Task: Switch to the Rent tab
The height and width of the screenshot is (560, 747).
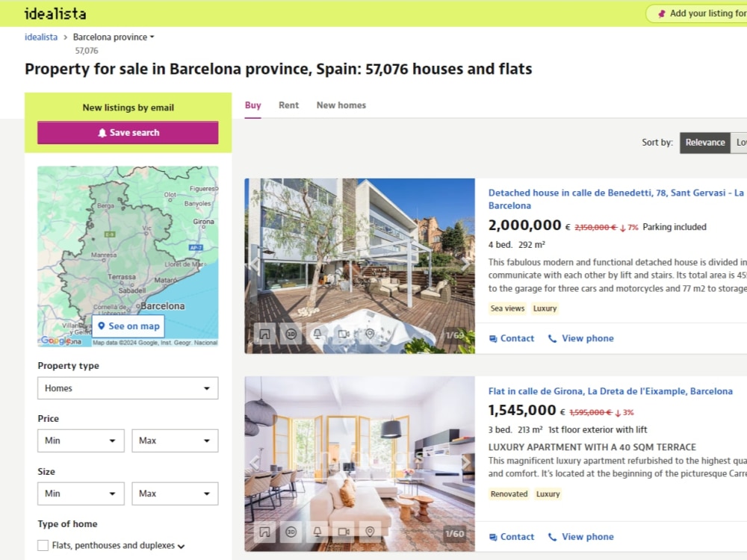Action: click(288, 105)
